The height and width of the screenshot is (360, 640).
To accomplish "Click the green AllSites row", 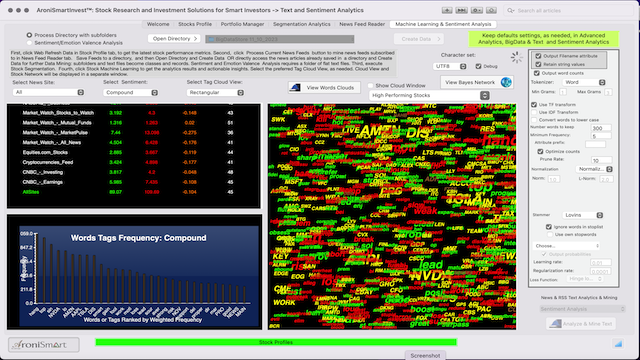I will (x=133, y=192).
